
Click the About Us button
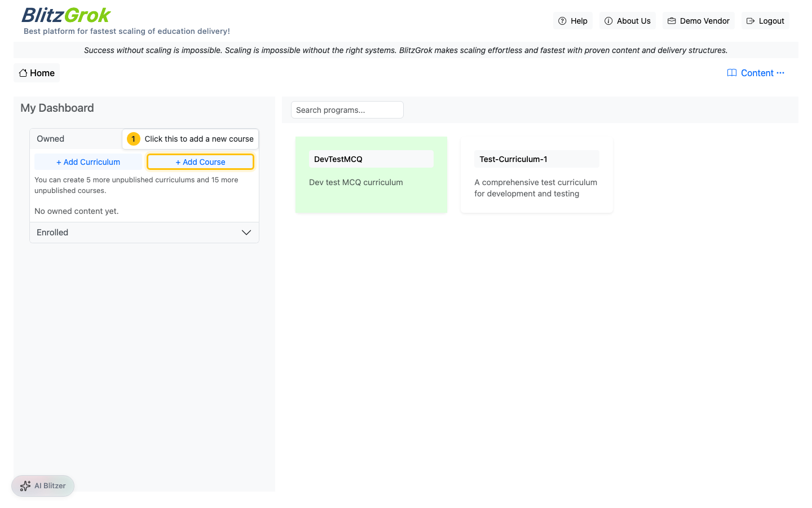coord(627,20)
